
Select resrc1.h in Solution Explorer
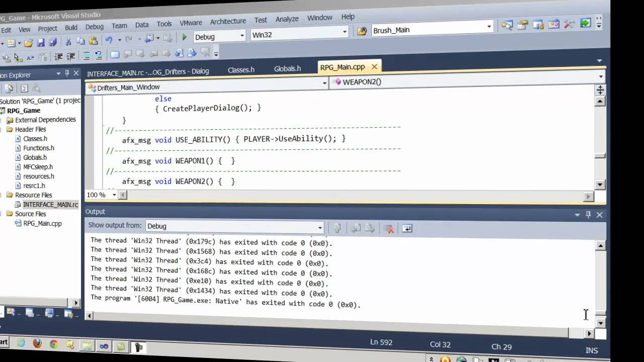pyautogui.click(x=34, y=186)
